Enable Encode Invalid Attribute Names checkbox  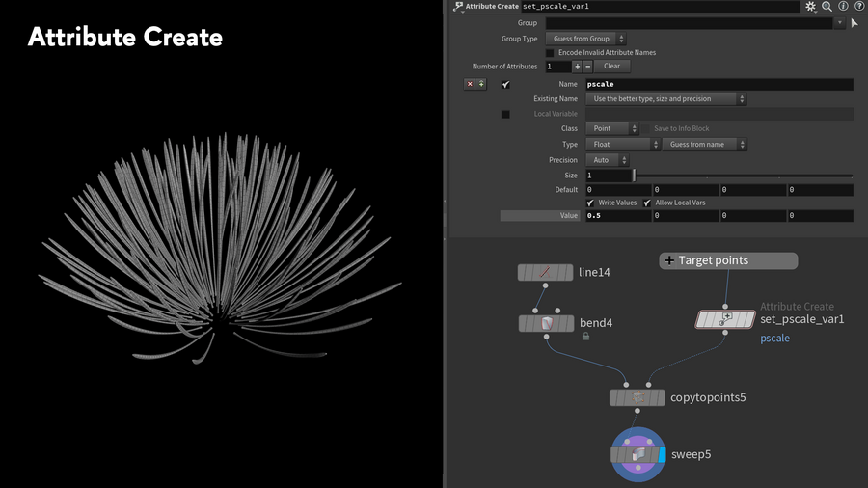pyautogui.click(x=550, y=53)
